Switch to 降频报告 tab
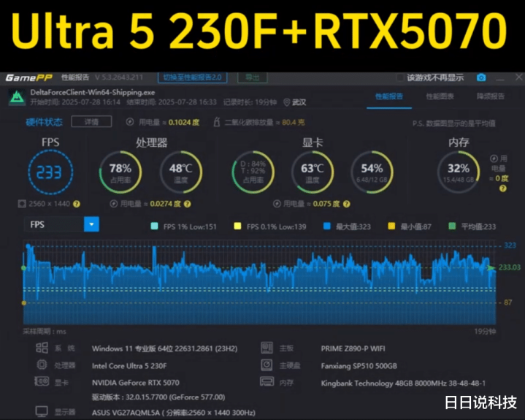 tap(491, 96)
